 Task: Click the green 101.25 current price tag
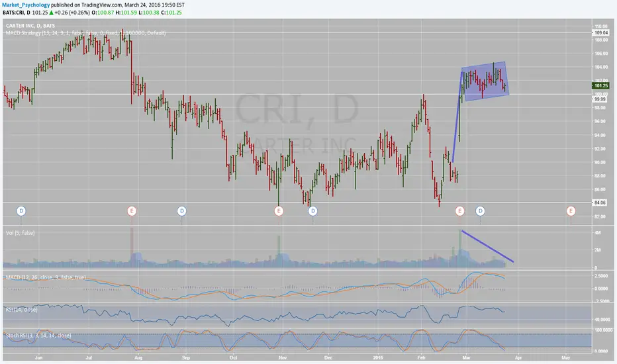(x=601, y=86)
